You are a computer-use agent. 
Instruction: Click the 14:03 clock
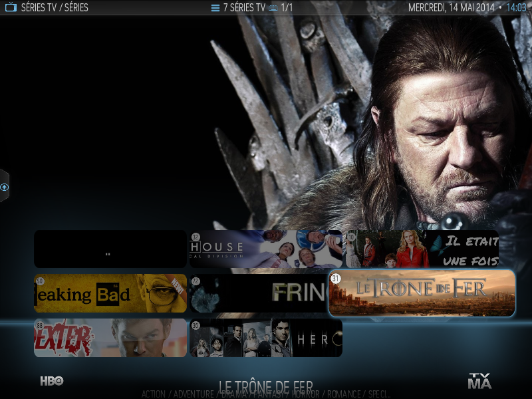coord(516,7)
